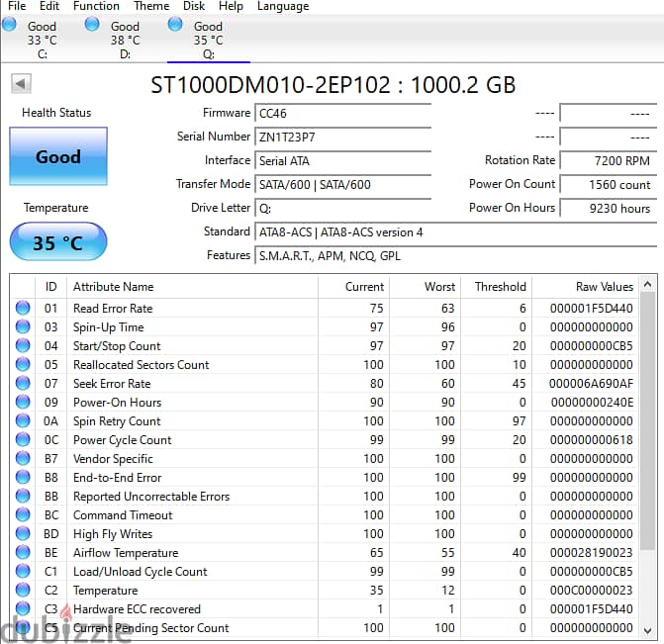Click the Worst column header
The image size is (664, 644).
[426, 287]
